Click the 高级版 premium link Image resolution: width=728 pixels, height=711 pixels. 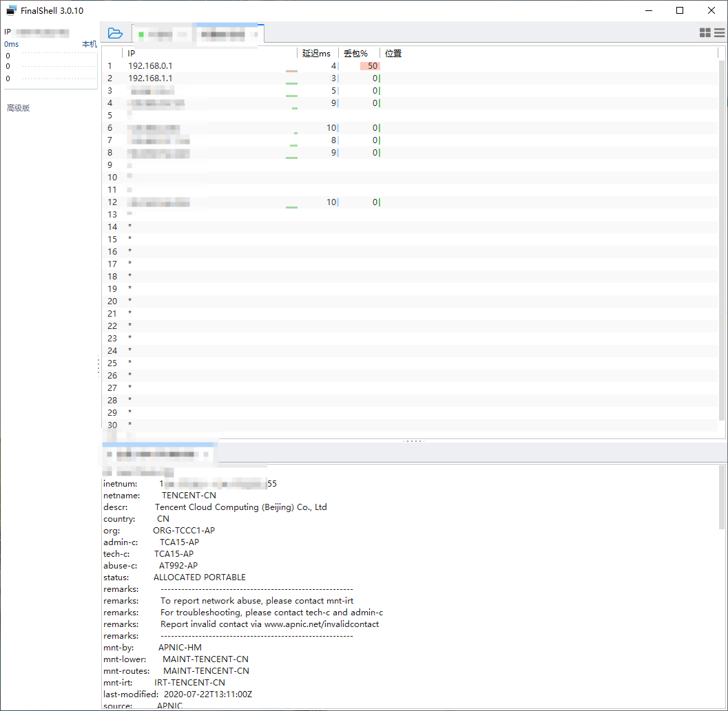[x=19, y=108]
